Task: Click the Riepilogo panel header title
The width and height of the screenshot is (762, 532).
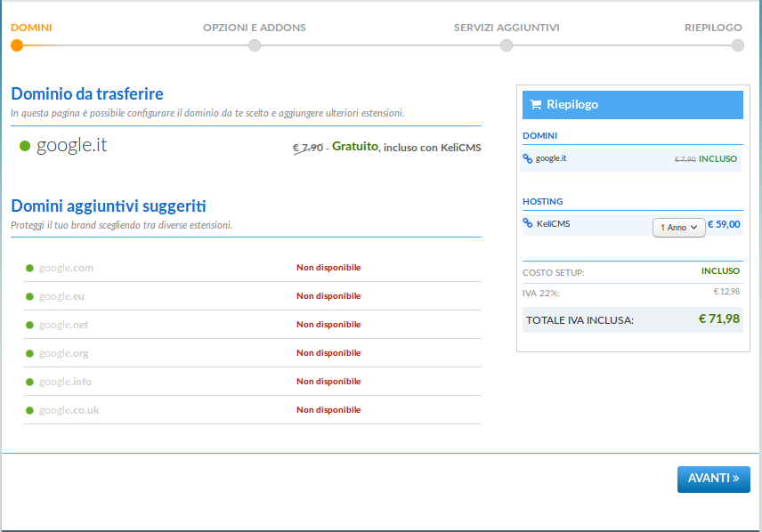Action: pos(572,104)
